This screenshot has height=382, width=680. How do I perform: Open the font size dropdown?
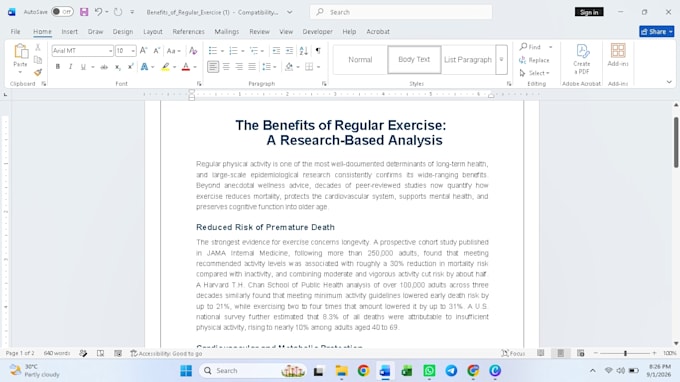tap(133, 51)
